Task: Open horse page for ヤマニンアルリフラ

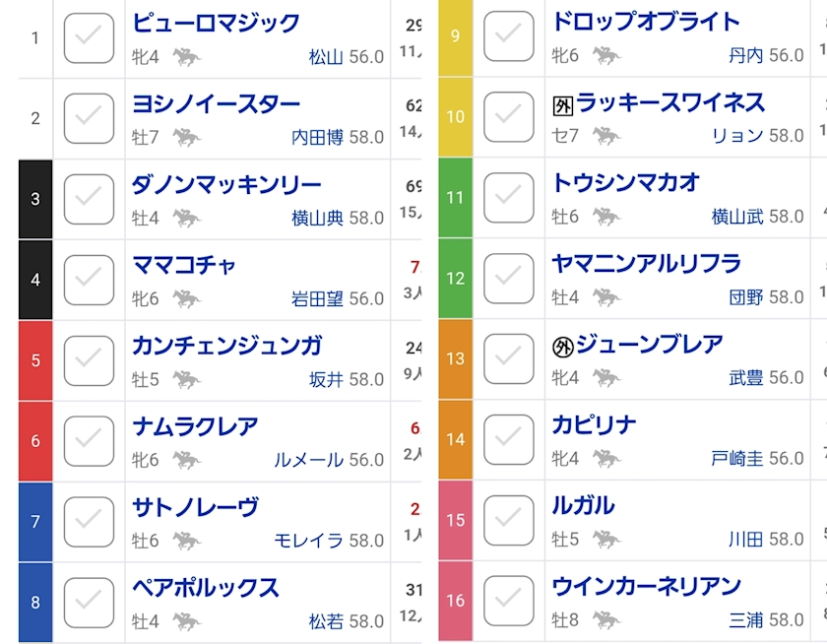Action: (x=646, y=264)
